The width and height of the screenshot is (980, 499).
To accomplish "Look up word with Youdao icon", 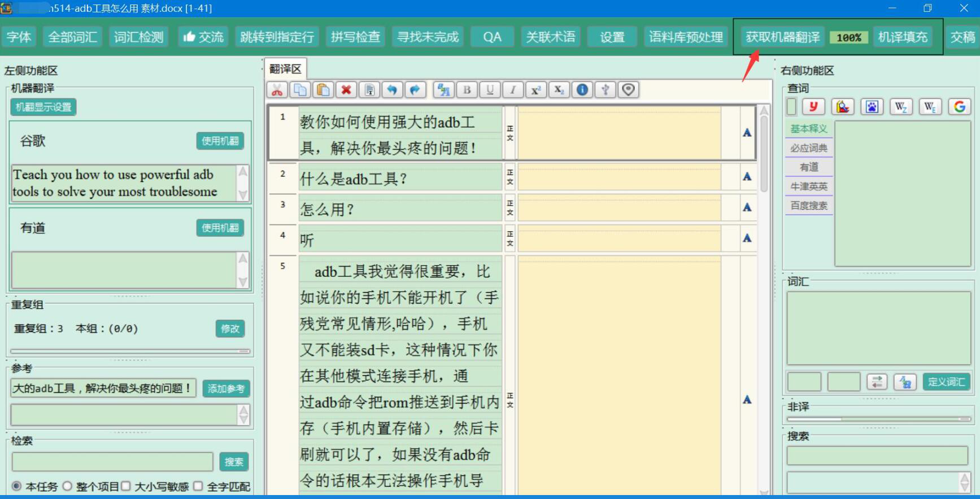I will tap(813, 107).
